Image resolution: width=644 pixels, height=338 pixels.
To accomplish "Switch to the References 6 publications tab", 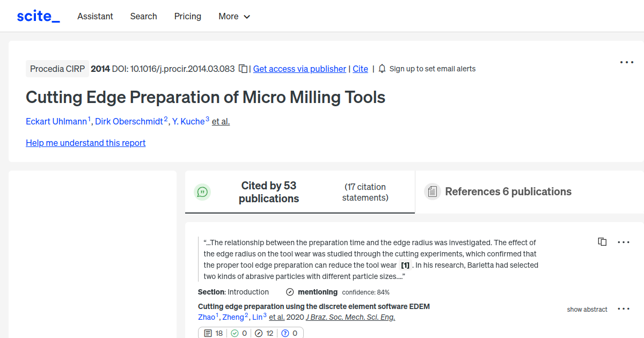I will pos(508,192).
